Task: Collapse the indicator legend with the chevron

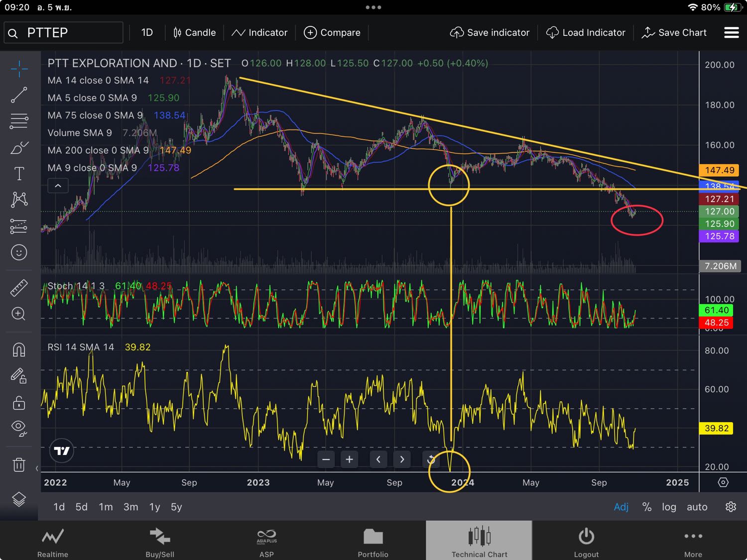Action: [58, 186]
